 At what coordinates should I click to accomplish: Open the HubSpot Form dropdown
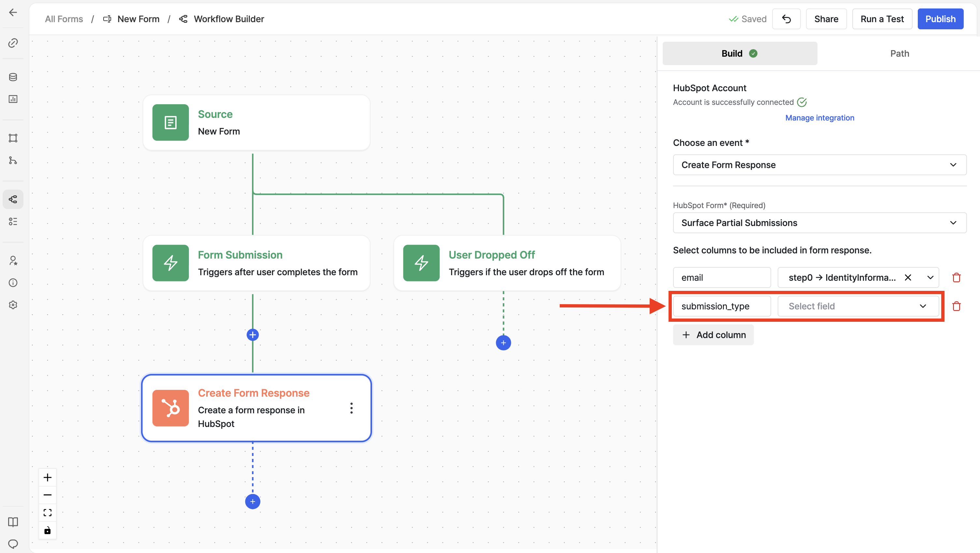[x=819, y=223]
